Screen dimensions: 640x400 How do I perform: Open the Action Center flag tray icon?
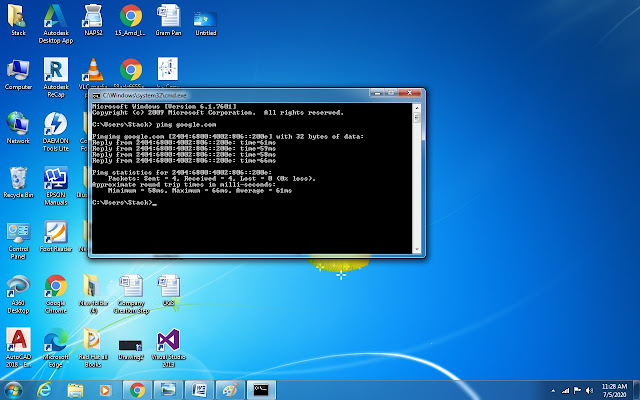pos(577,391)
